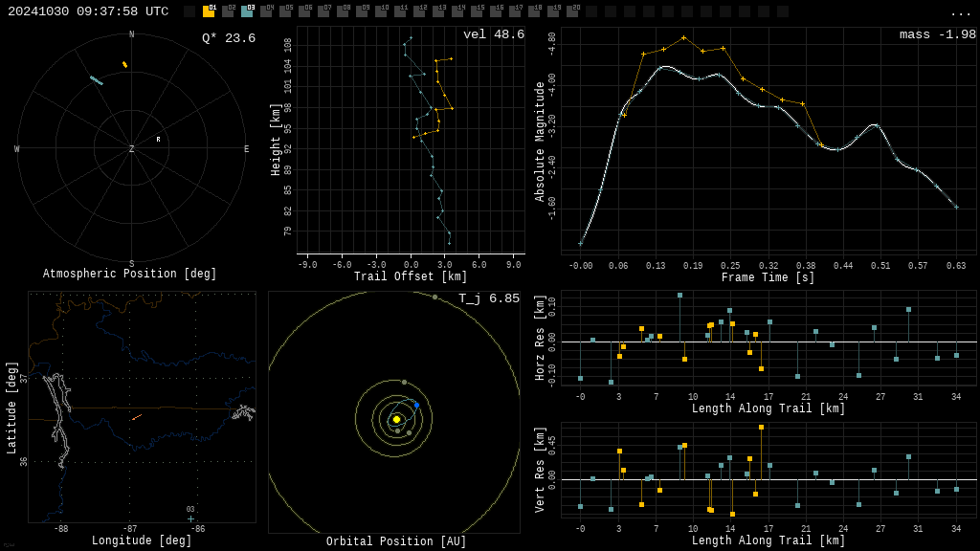Screen dimensions: 980x551
Task: Open the three-dots menu at top right
Action: pos(960,12)
